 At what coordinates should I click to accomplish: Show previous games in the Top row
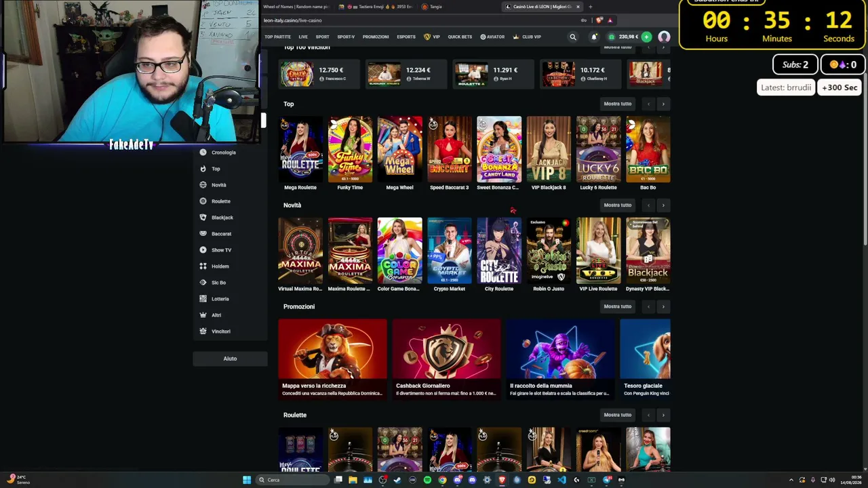coord(648,104)
